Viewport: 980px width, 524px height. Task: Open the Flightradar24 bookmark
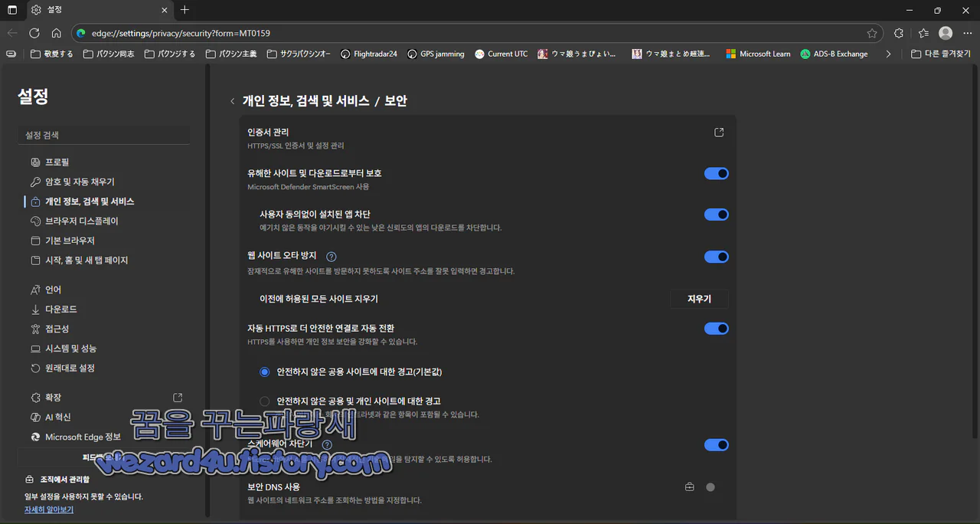(x=368, y=54)
